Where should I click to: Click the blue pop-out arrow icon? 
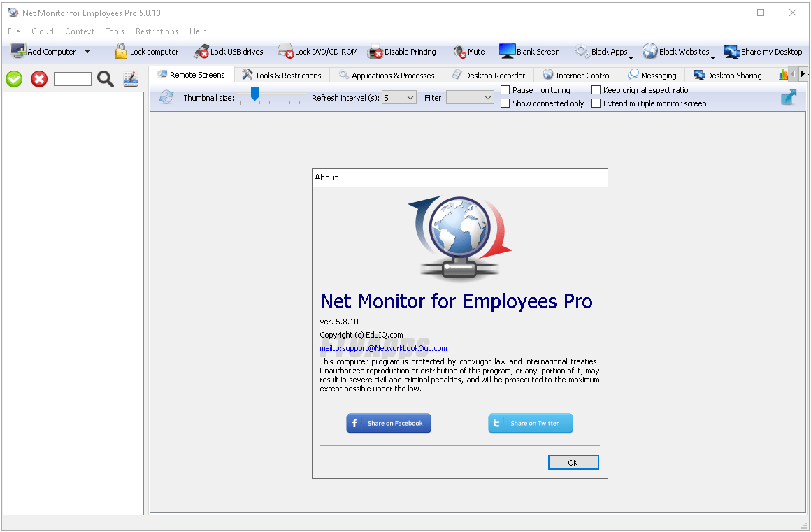[x=788, y=96]
